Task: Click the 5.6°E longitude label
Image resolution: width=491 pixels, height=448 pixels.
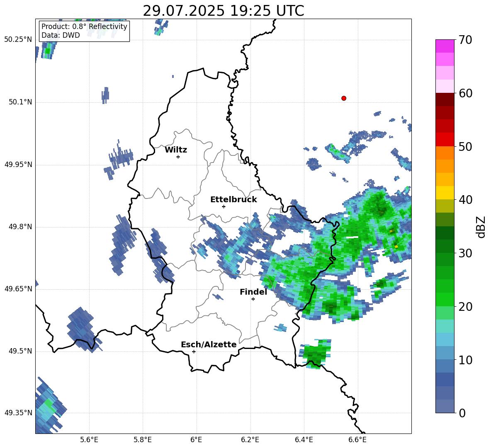Action: (89, 440)
